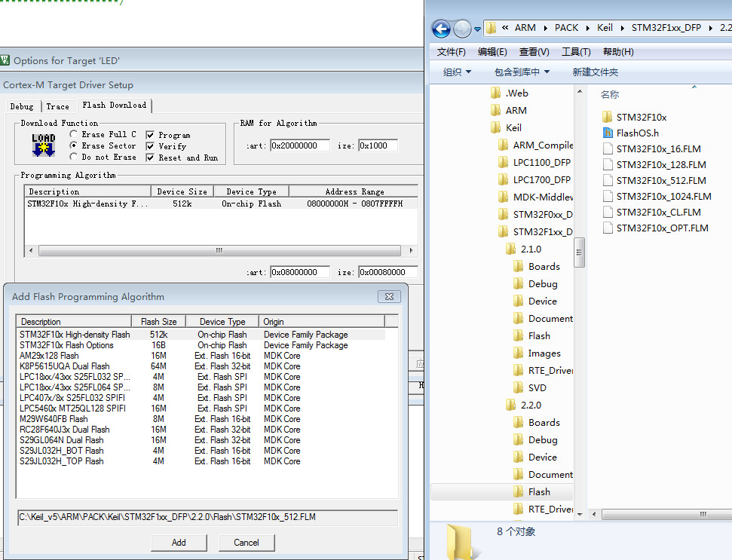
Task: Switch to the Flash Download tab
Action: pyautogui.click(x=115, y=105)
